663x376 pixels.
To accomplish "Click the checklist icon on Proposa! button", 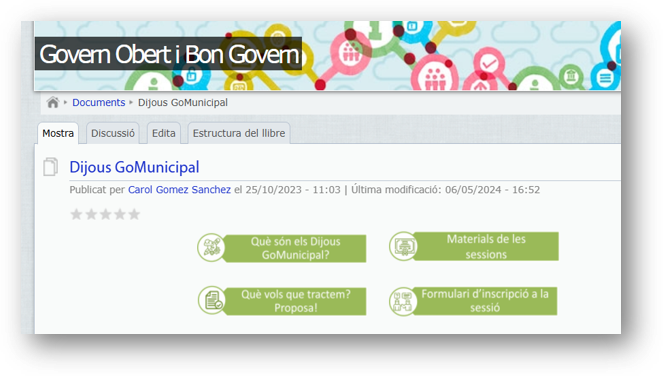I will 212,300.
